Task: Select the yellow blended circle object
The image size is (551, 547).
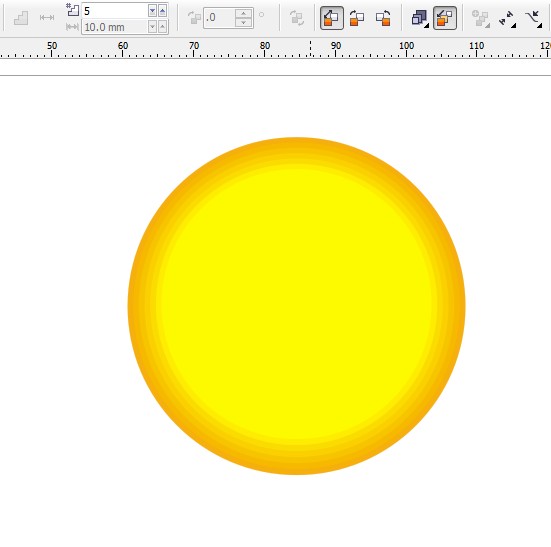Action: click(296, 306)
